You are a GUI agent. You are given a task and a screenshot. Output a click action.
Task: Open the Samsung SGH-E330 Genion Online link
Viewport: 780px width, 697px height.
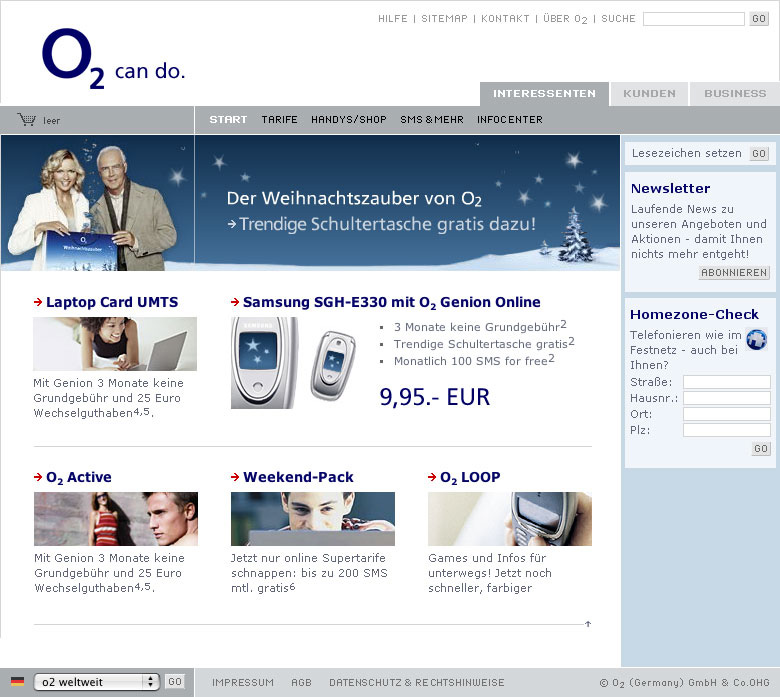[x=391, y=302]
